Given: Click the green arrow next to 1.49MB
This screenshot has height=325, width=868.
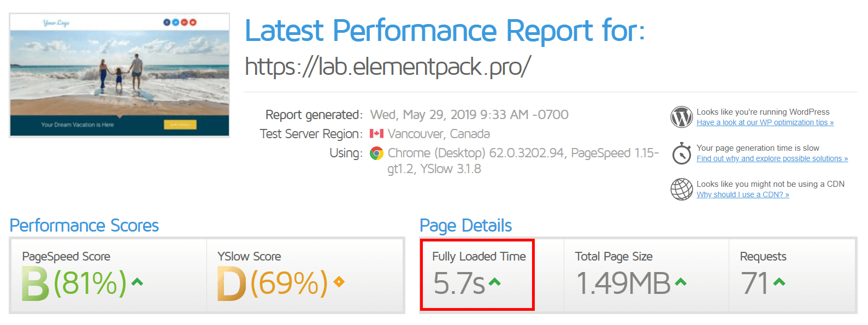Looking at the screenshot, I should pos(680,282).
